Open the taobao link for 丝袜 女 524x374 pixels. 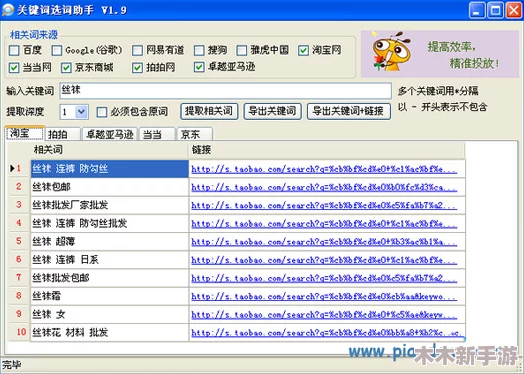click(324, 315)
